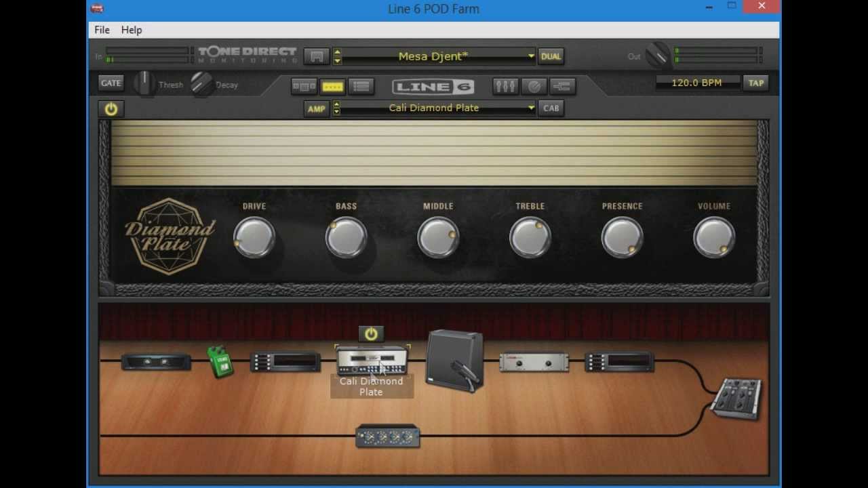Viewport: 868px width, 488px height.
Task: Select the mixer at chain end
Action: (737, 398)
